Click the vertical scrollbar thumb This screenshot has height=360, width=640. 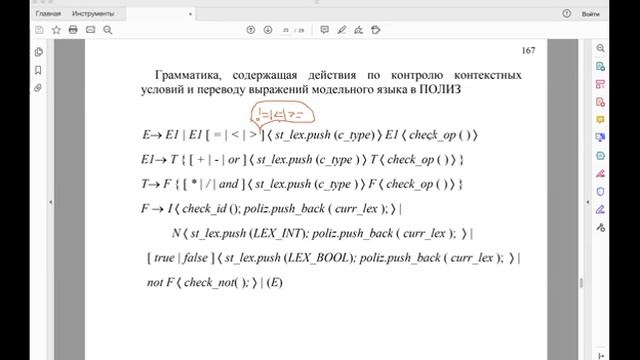[581, 282]
